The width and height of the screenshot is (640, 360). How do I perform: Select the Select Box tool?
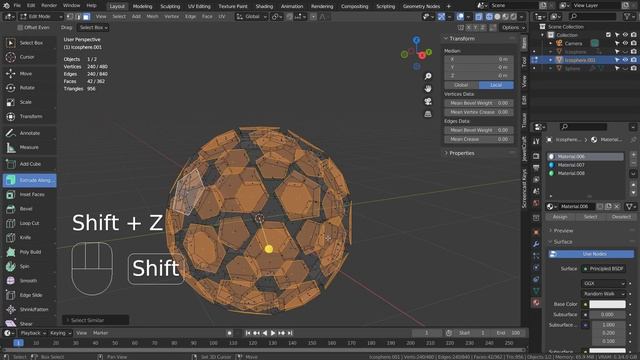(29, 43)
